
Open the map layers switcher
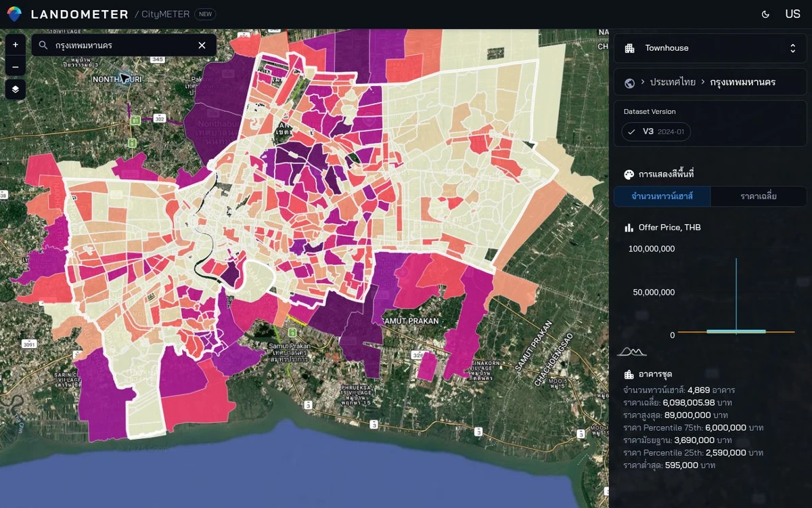[16, 89]
